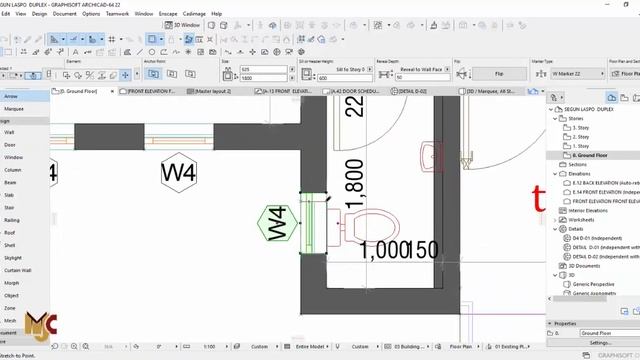Image resolution: width=640 pixels, height=360 pixels.
Task: Select the Skylight tool in toolbox
Action: (x=13, y=258)
